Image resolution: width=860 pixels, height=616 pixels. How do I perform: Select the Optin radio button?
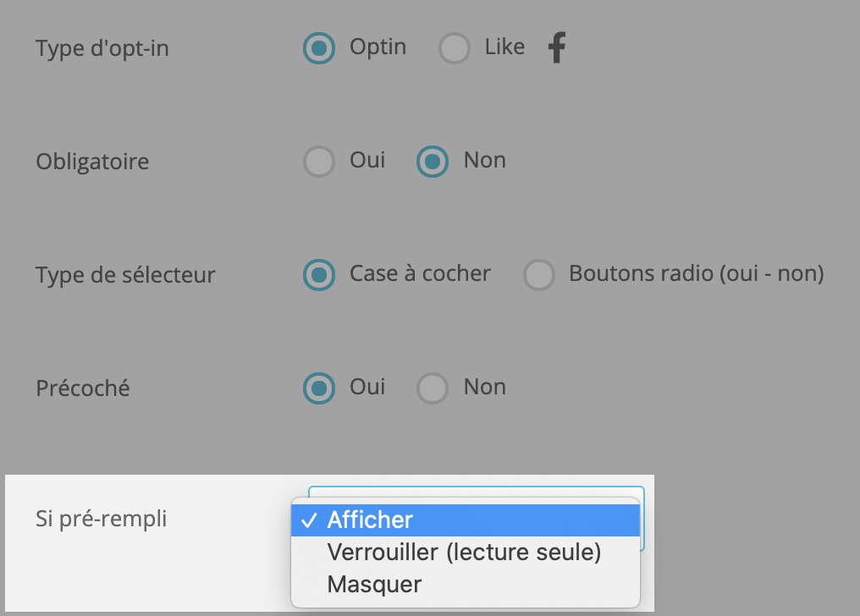(319, 48)
